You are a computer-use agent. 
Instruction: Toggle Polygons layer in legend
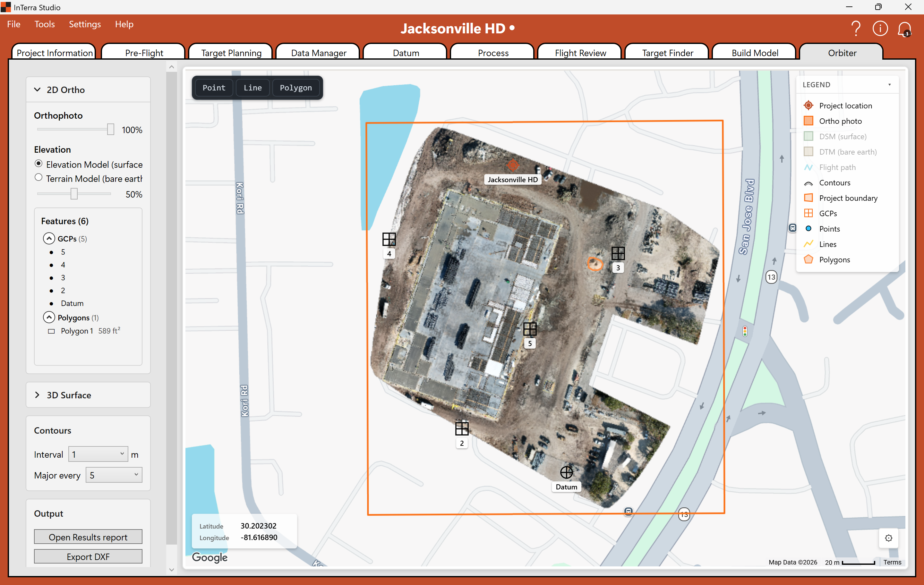[826, 260]
